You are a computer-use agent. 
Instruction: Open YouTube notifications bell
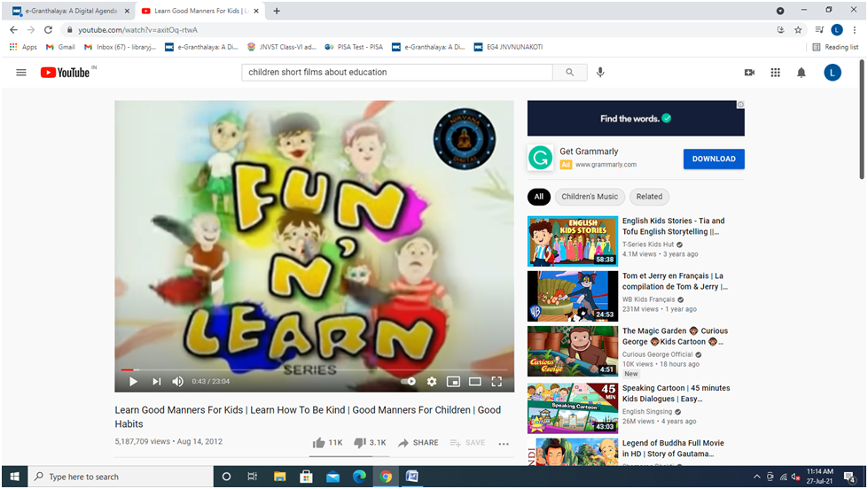click(802, 73)
